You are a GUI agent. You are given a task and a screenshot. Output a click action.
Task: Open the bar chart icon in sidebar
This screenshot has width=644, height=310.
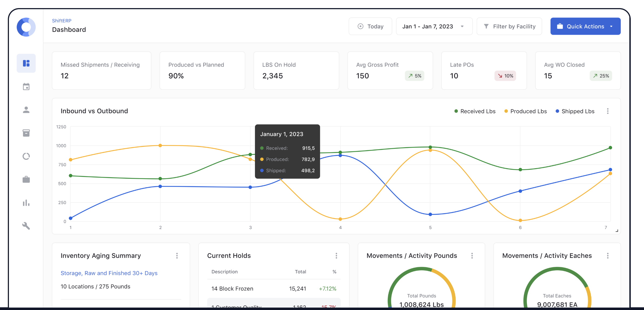click(26, 203)
